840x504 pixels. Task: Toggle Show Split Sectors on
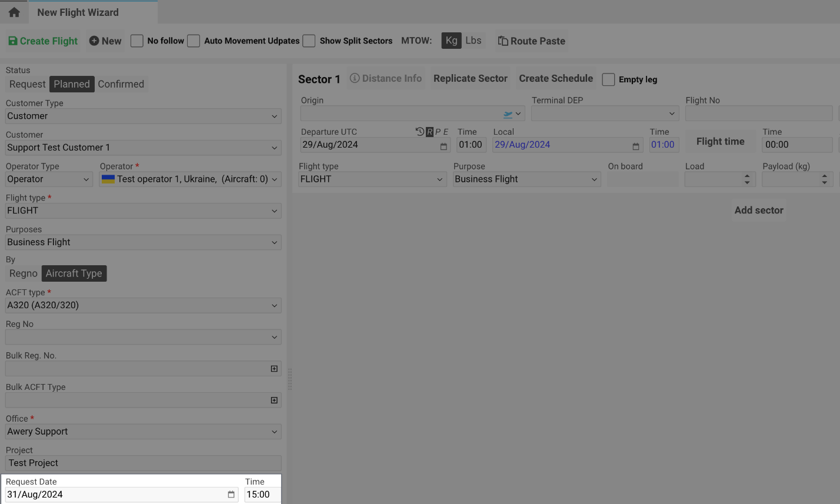(x=309, y=41)
